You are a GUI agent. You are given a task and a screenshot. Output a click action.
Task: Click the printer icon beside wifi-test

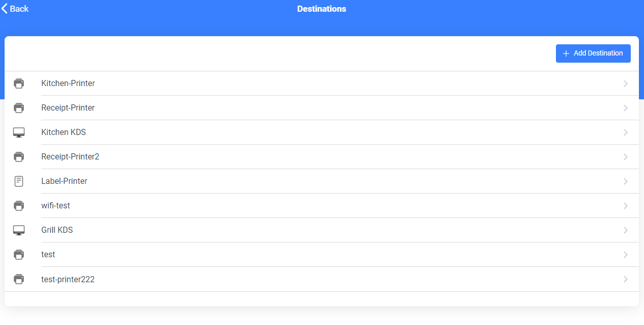coord(19,206)
